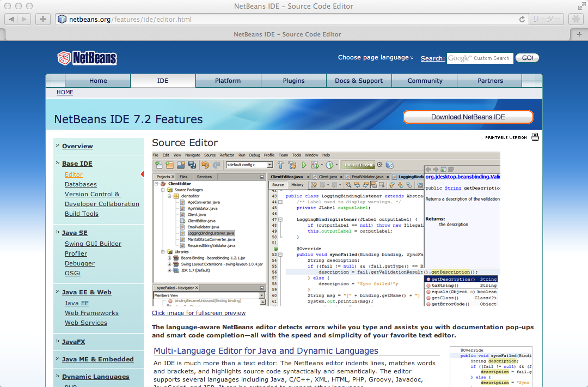Open the Choose page language dropdown
The width and height of the screenshot is (588, 387).
coord(376,57)
